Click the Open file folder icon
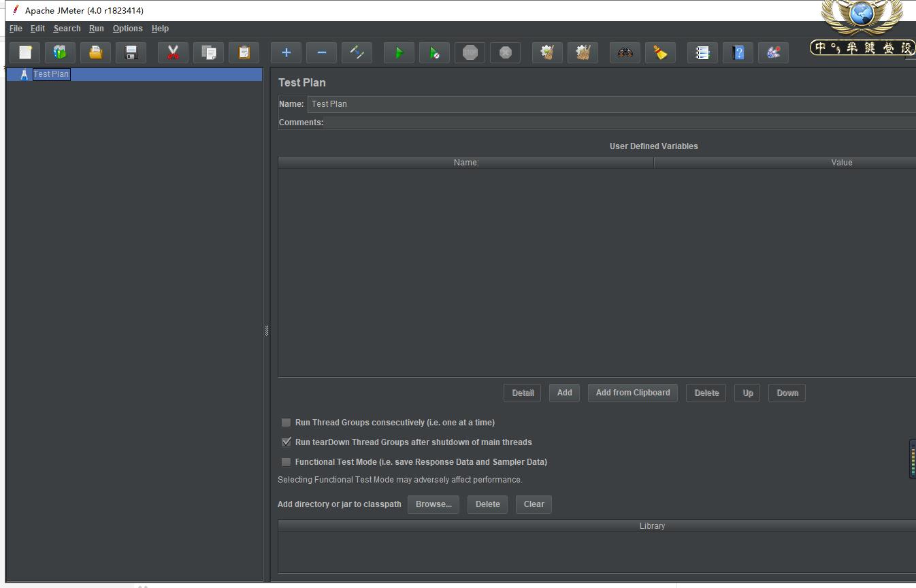The image size is (916, 588). (96, 52)
